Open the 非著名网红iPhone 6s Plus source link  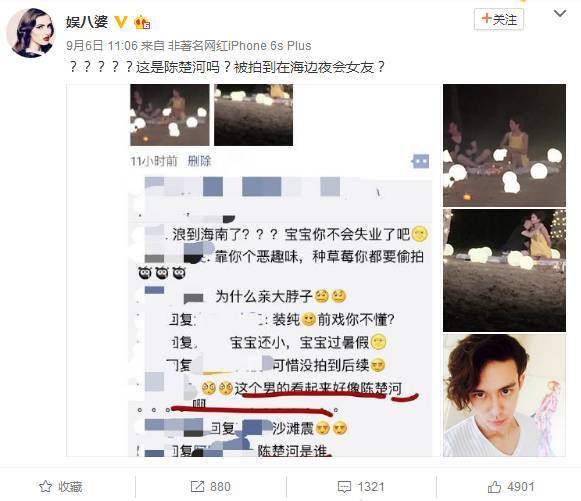point(240,46)
